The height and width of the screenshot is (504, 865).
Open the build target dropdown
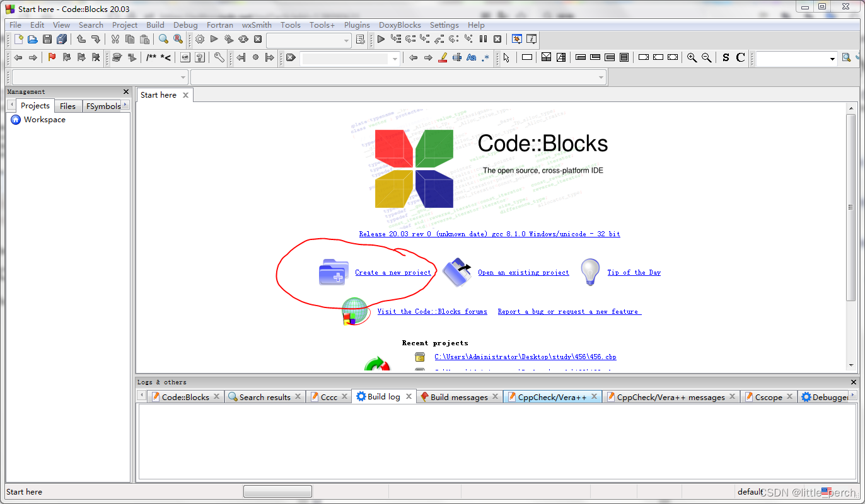tap(346, 40)
